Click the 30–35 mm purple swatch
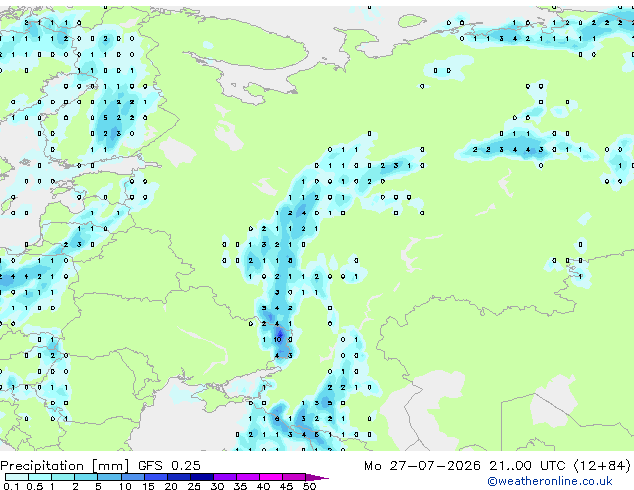Image resolution: width=634 pixels, height=490 pixels. pos(224,477)
